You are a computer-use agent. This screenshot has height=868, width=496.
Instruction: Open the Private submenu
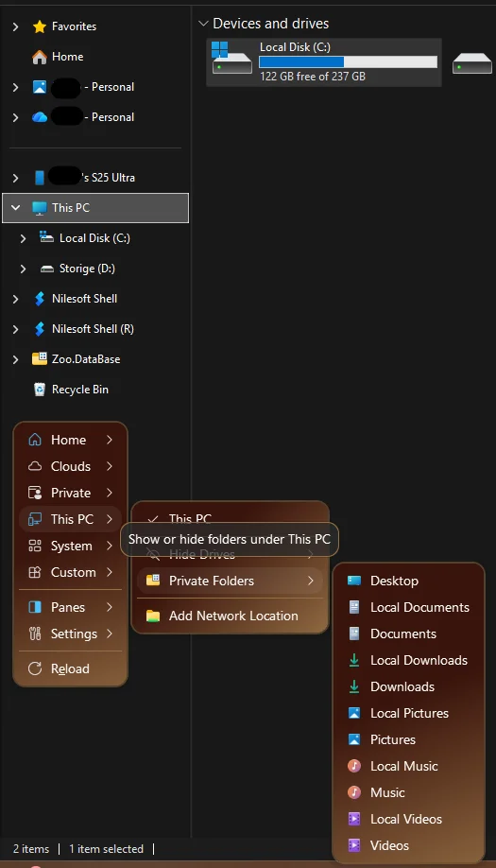tap(70, 493)
